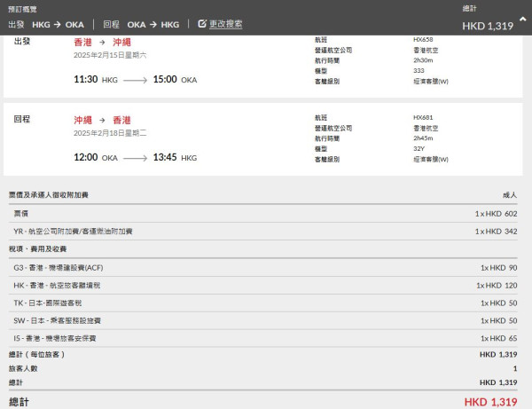The height and width of the screenshot is (409, 532).
Task: Click the 成人 column header
Action: tap(510, 195)
